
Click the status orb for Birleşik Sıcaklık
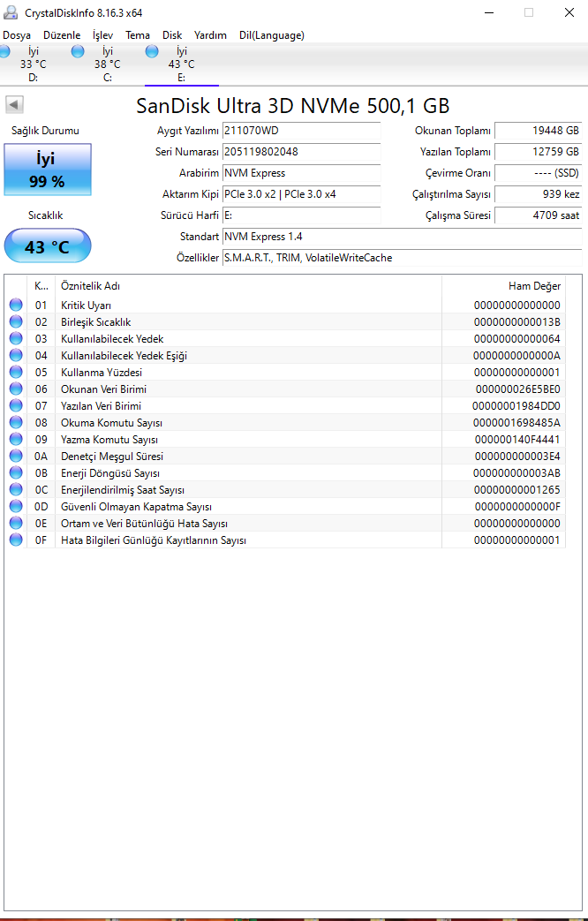16,322
